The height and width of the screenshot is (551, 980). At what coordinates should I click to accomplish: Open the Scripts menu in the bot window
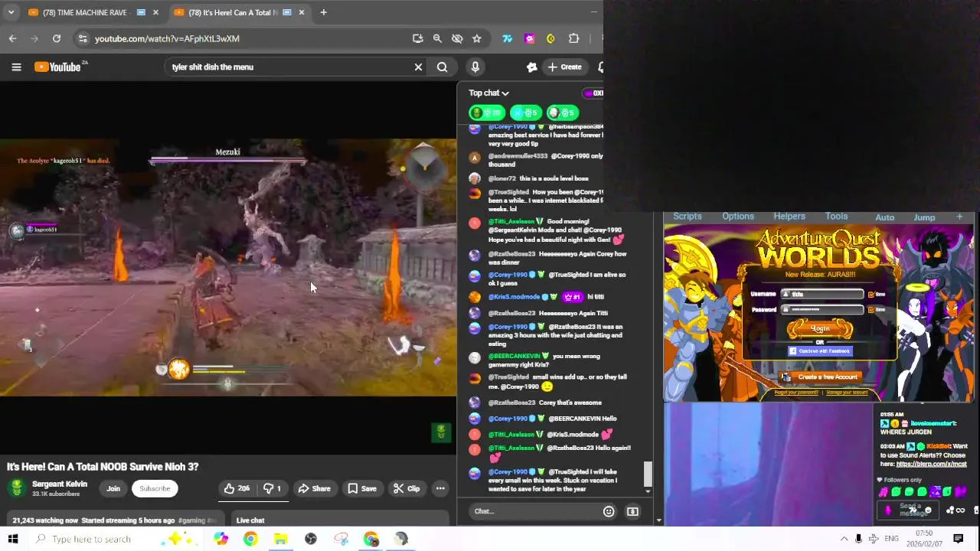688,217
